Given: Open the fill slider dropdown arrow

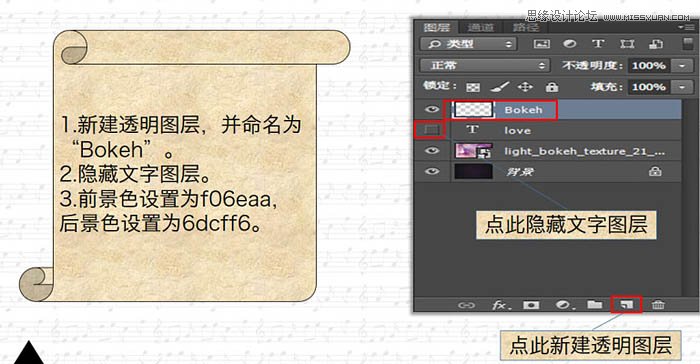Looking at the screenshot, I should click(682, 87).
